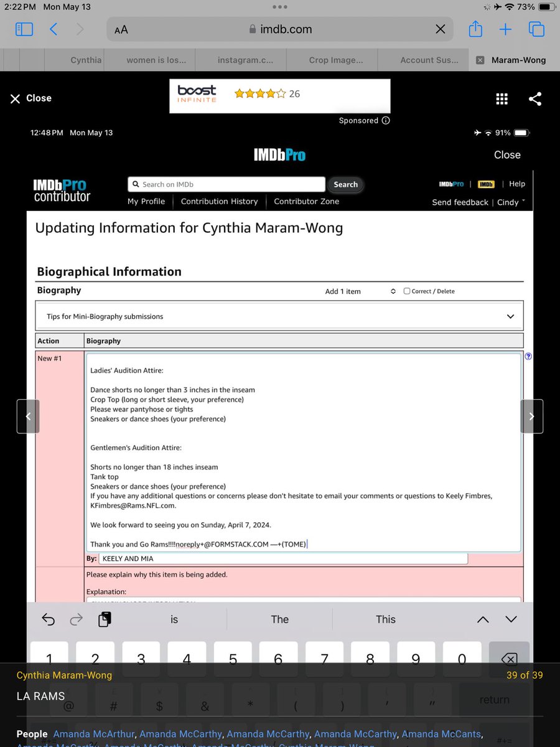
Task: Add a new tab with plus icon
Action: coord(505,29)
